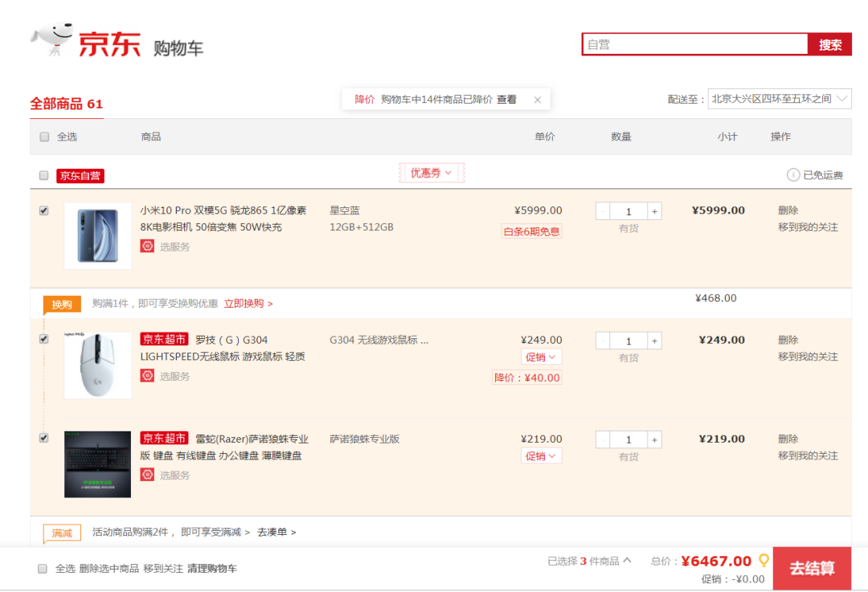This screenshot has height=592, width=868.
Task: Click the 京东 red logo text
Action: tap(109, 44)
